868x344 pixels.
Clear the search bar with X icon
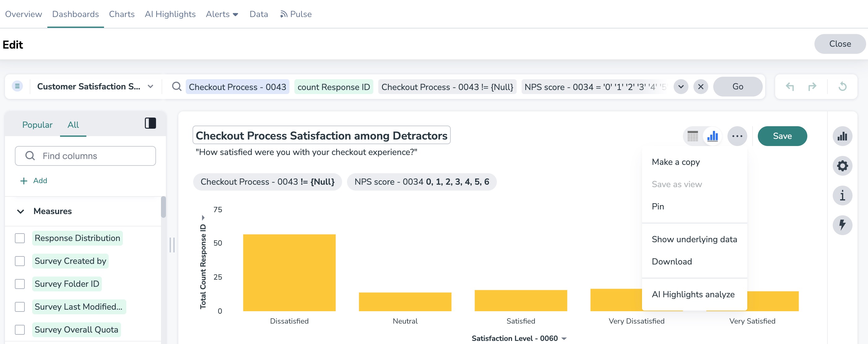[701, 87]
